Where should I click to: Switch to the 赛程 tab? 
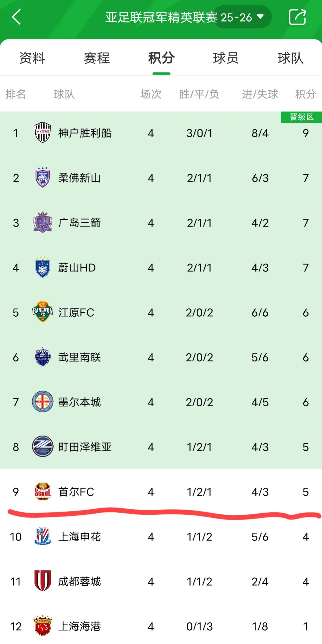pos(97,58)
